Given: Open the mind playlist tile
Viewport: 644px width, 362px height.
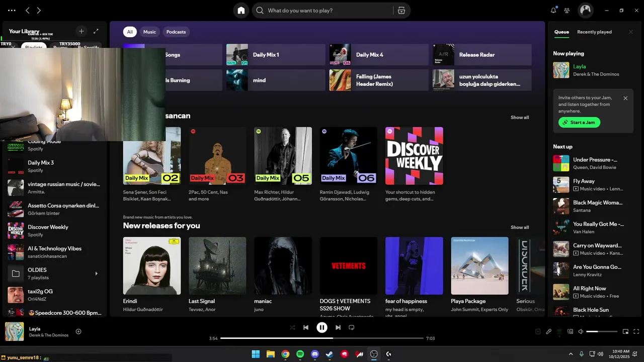Looking at the screenshot, I should [x=276, y=80].
